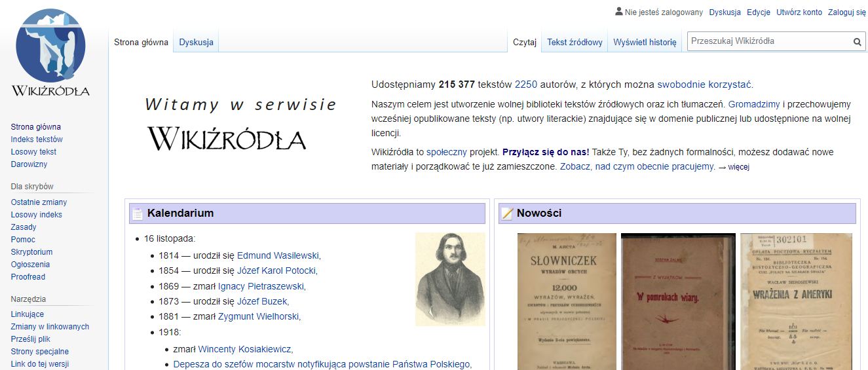The width and height of the screenshot is (868, 370).
Task: Open Linkujące tool link
Action: pos(28,314)
